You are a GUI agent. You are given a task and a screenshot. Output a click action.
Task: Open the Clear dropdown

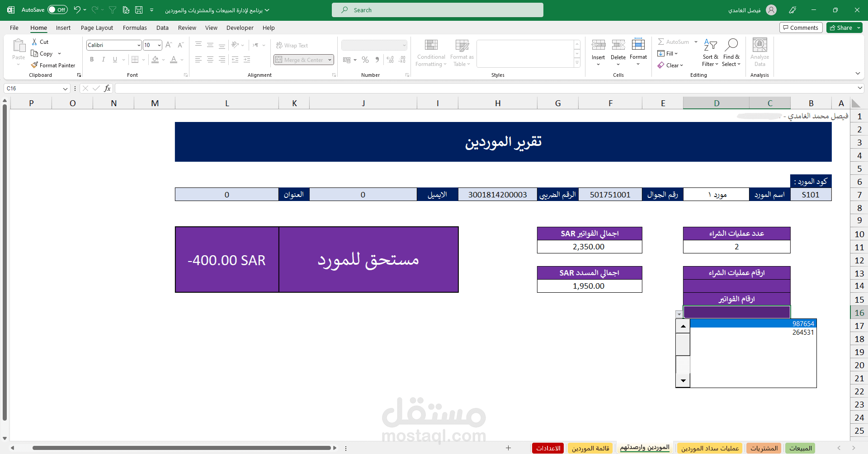pyautogui.click(x=670, y=65)
